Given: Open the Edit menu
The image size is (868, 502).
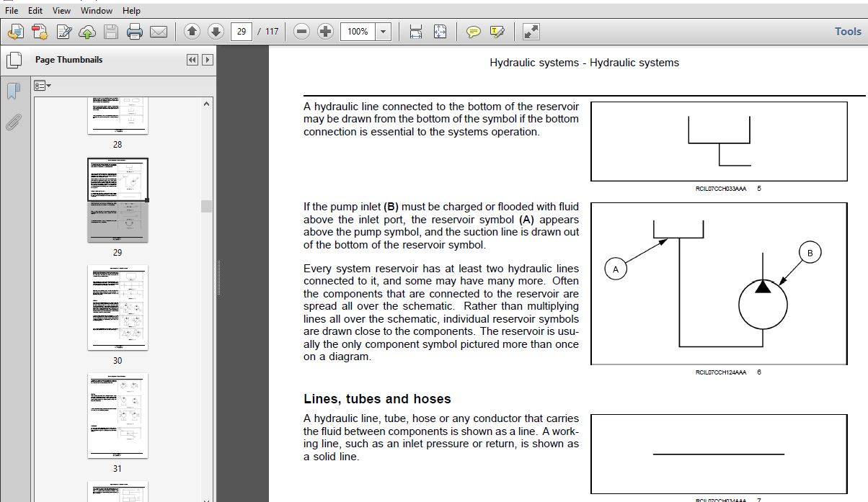Looking at the screenshot, I should tap(35, 11).
